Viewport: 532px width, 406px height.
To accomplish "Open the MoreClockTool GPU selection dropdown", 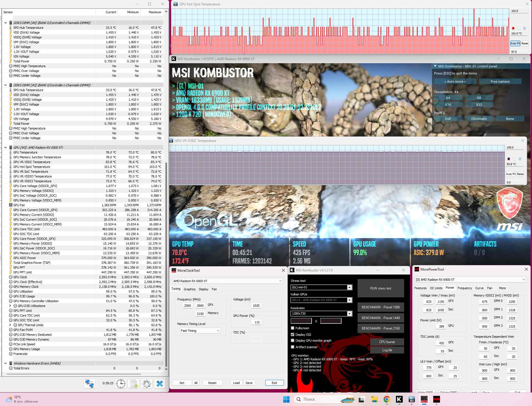I will tap(227, 281).
